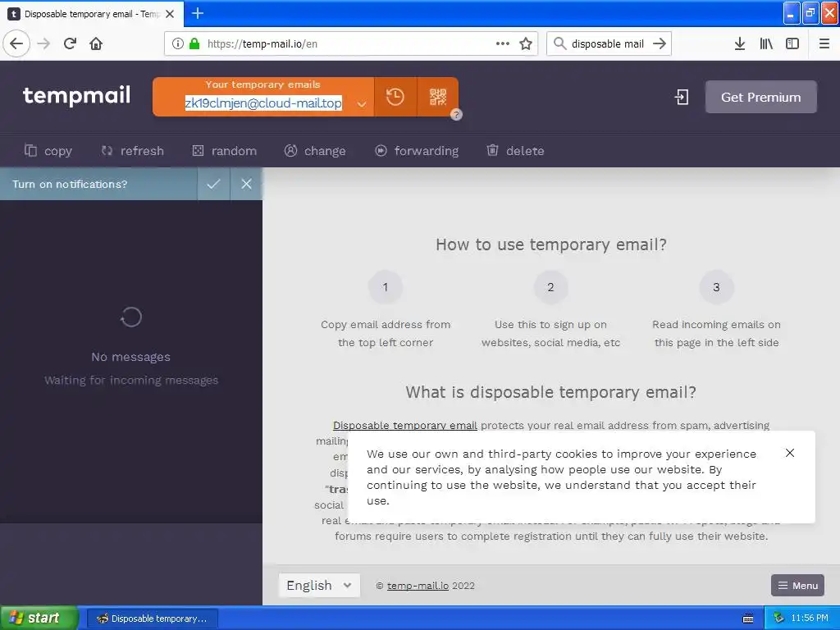Open the footer Menu button

(x=797, y=586)
